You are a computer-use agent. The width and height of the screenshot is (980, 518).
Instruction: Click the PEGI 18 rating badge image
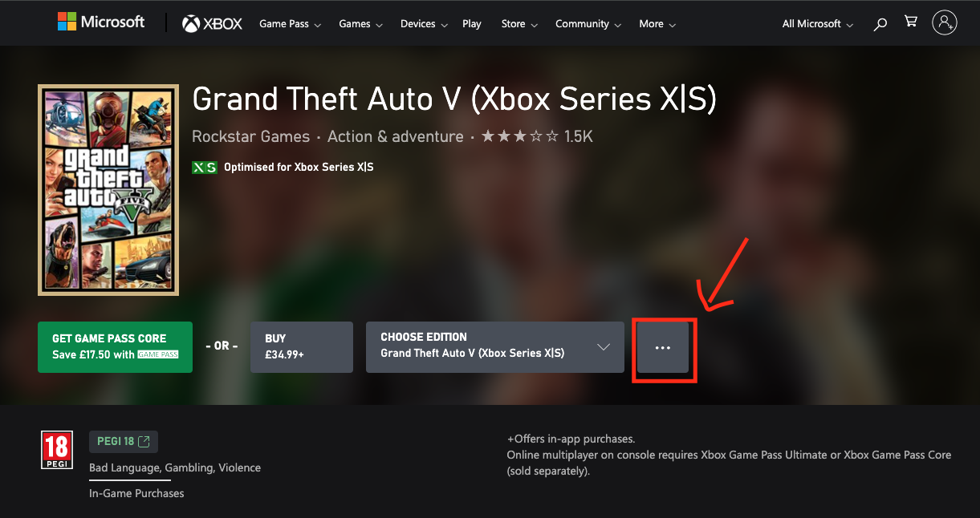[57, 450]
